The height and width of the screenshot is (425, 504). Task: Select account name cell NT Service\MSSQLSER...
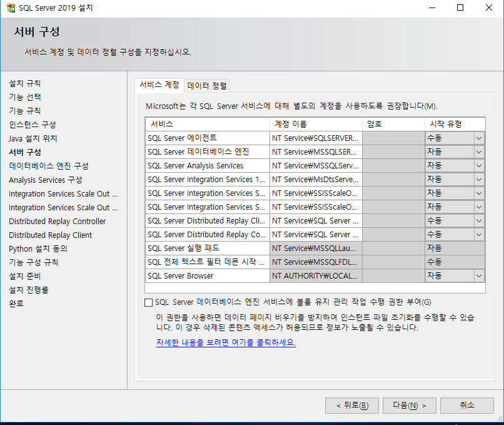tap(316, 152)
